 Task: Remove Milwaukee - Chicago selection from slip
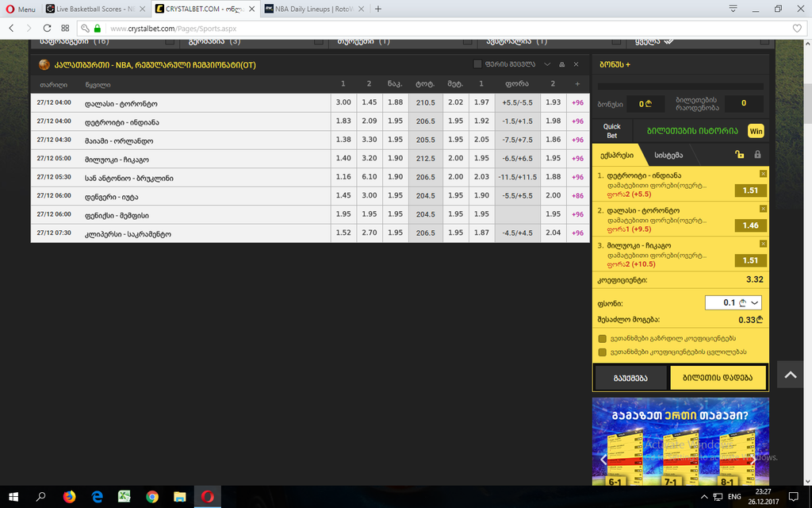coord(763,244)
